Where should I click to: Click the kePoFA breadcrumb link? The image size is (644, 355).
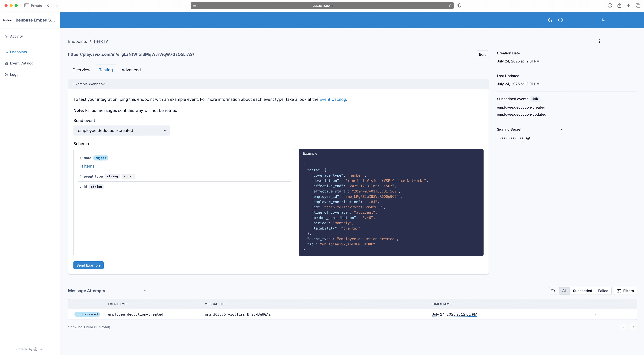coord(101,42)
